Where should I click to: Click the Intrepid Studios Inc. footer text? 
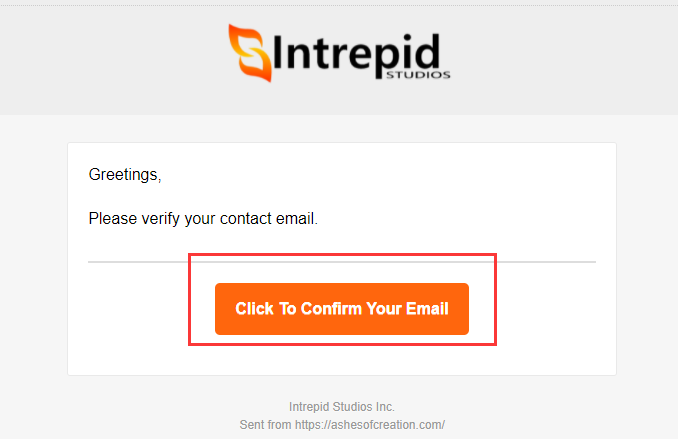(x=342, y=407)
